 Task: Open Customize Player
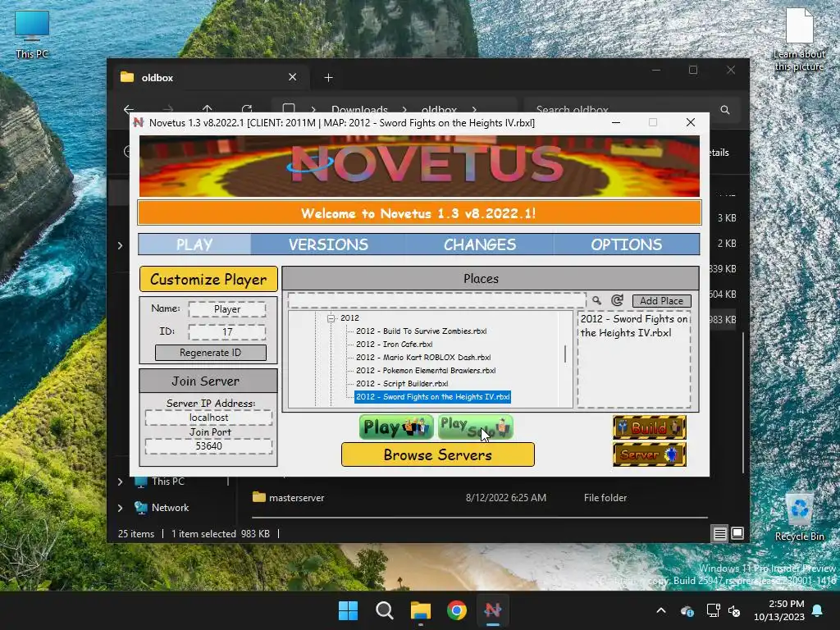click(x=208, y=279)
